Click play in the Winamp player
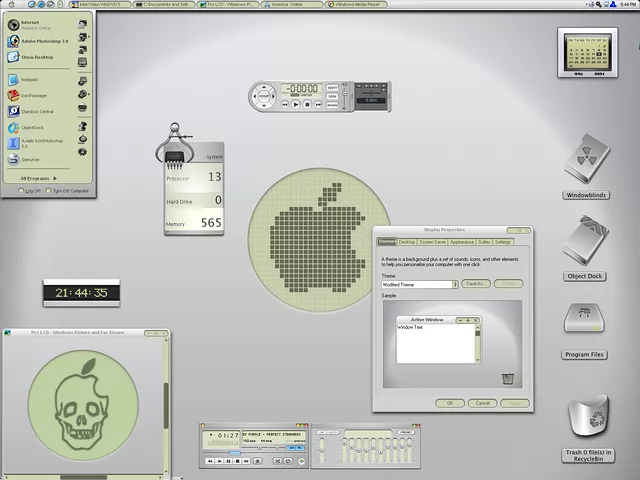Image resolution: width=640 pixels, height=480 pixels. coord(220,461)
